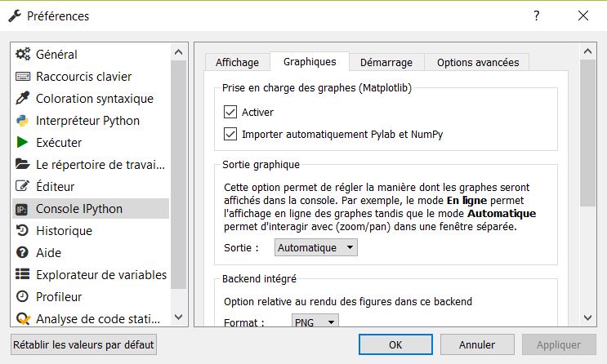The height and width of the screenshot is (364, 607).
Task: Open the Options avancées tab
Action: [x=478, y=62]
